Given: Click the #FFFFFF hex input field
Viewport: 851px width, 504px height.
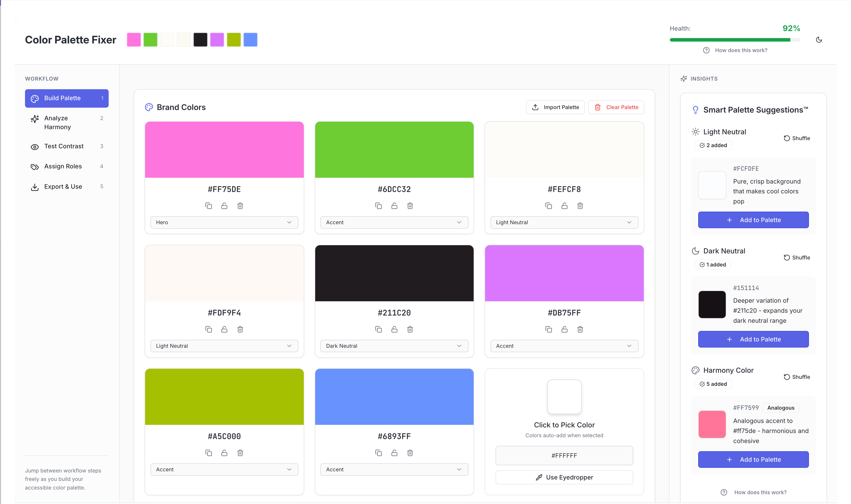Looking at the screenshot, I should 564,456.
